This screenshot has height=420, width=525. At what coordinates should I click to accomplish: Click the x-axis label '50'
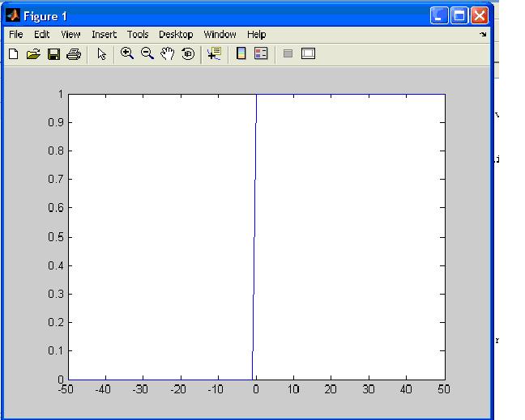pyautogui.click(x=444, y=389)
